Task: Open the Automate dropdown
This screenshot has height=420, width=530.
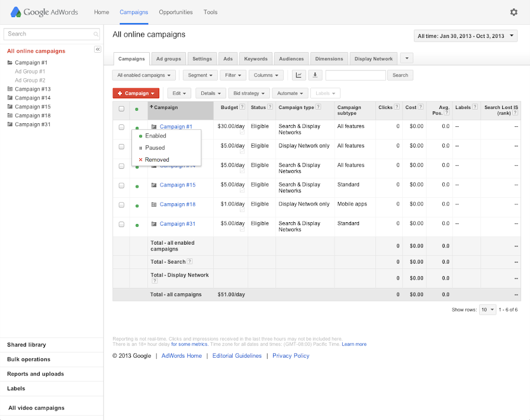Action: pyautogui.click(x=290, y=94)
